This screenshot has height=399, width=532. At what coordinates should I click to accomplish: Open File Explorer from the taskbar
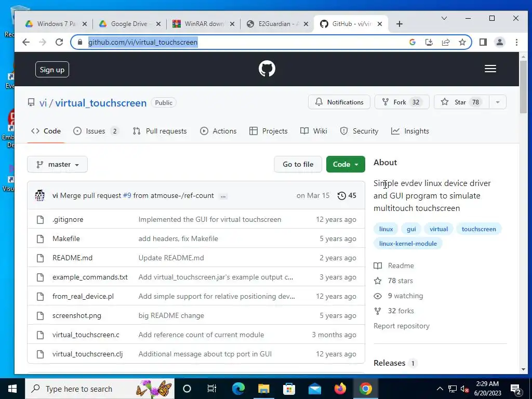(x=263, y=389)
